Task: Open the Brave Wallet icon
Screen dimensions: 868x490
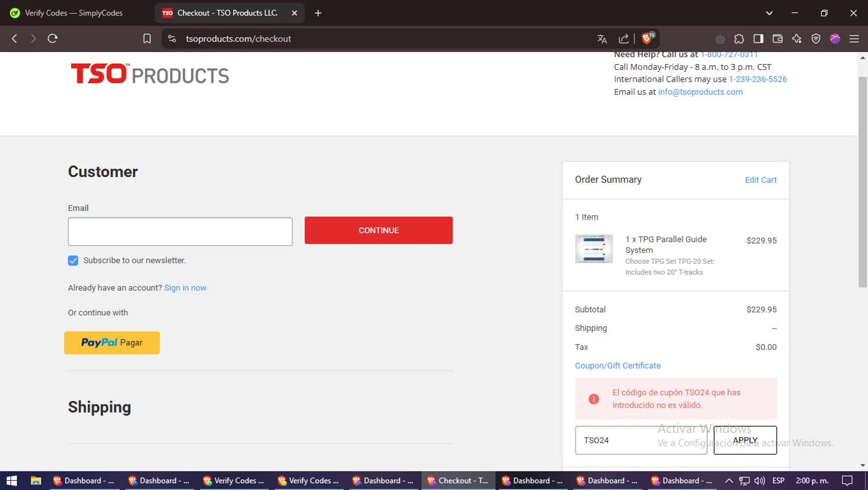Action: point(777,39)
